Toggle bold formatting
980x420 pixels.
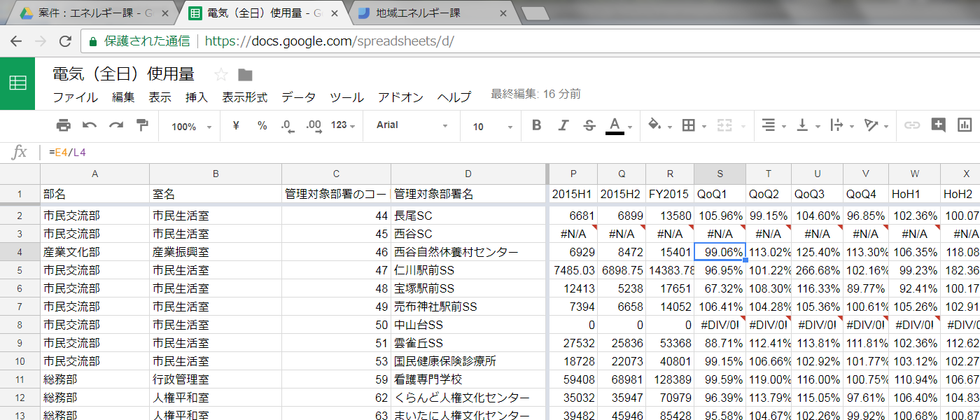[x=537, y=125]
